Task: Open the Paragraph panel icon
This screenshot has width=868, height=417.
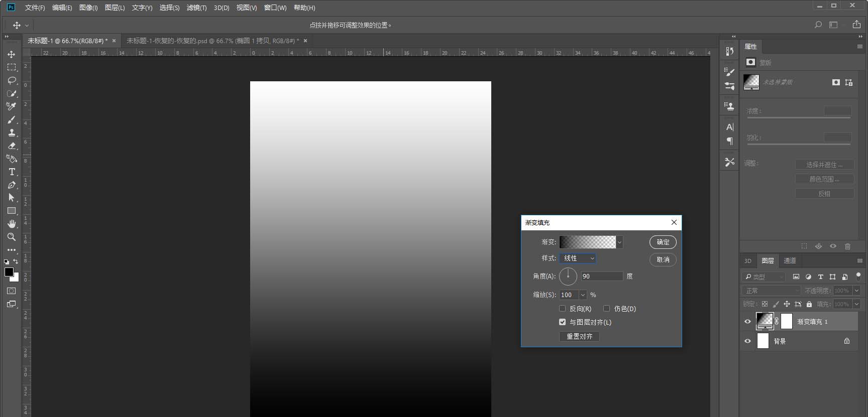Action: tap(729, 142)
